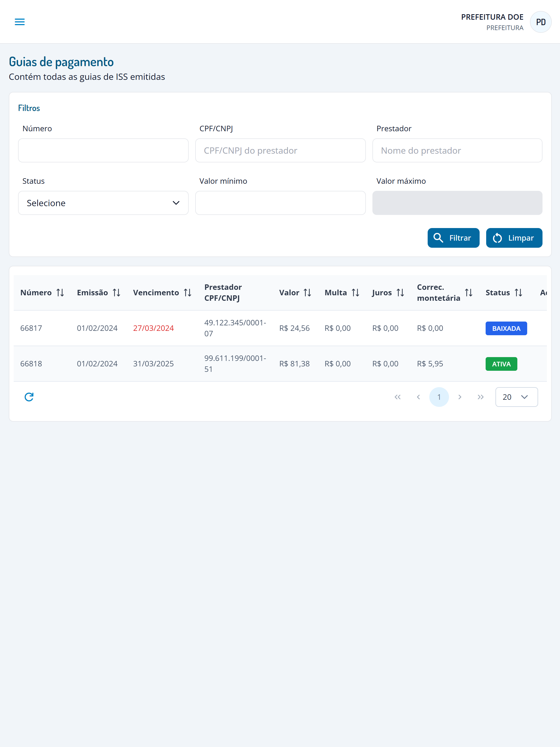Click value R$ 81,38
Image resolution: width=560 pixels, height=747 pixels.
pos(294,364)
